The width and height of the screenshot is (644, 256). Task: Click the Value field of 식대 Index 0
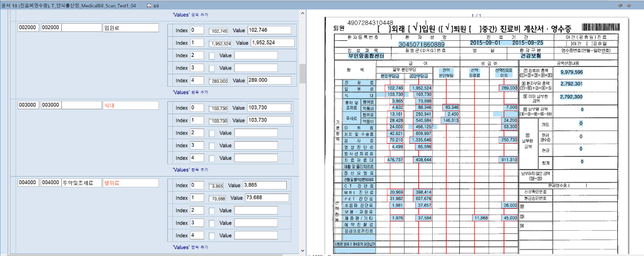click(270, 108)
